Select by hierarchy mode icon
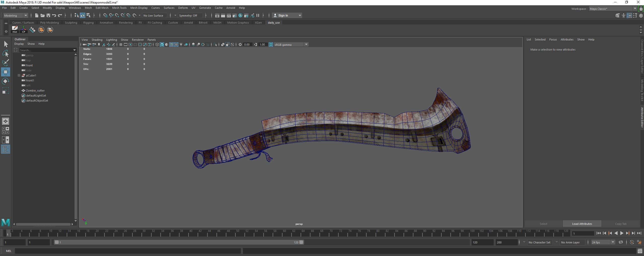644x256 pixels. [x=77, y=15]
